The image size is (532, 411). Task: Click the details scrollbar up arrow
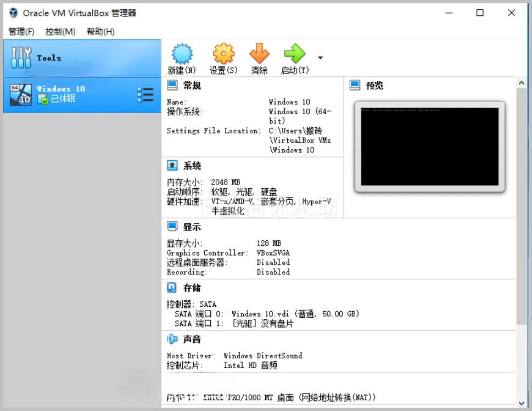tap(522, 82)
